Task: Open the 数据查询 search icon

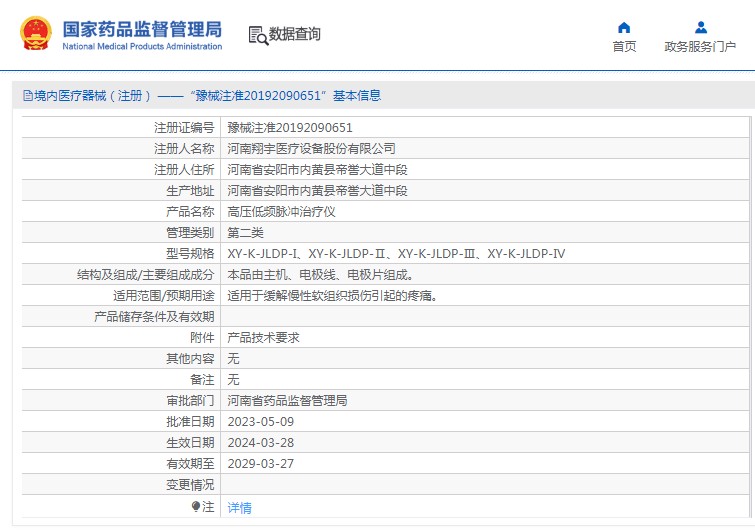Action: [258, 36]
